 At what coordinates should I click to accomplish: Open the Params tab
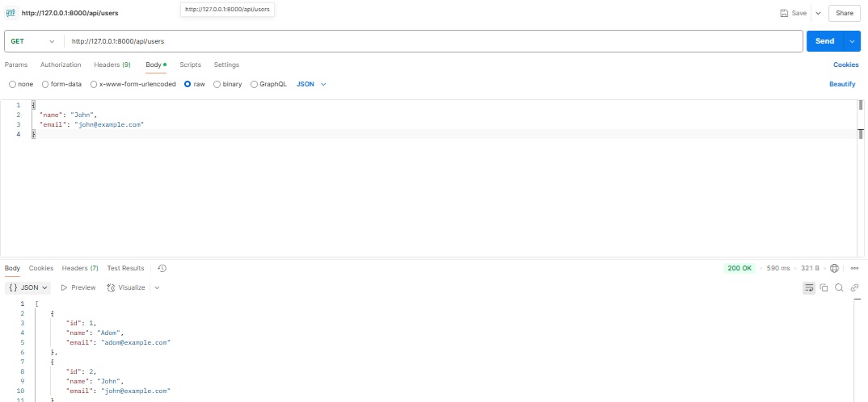pyautogui.click(x=16, y=65)
